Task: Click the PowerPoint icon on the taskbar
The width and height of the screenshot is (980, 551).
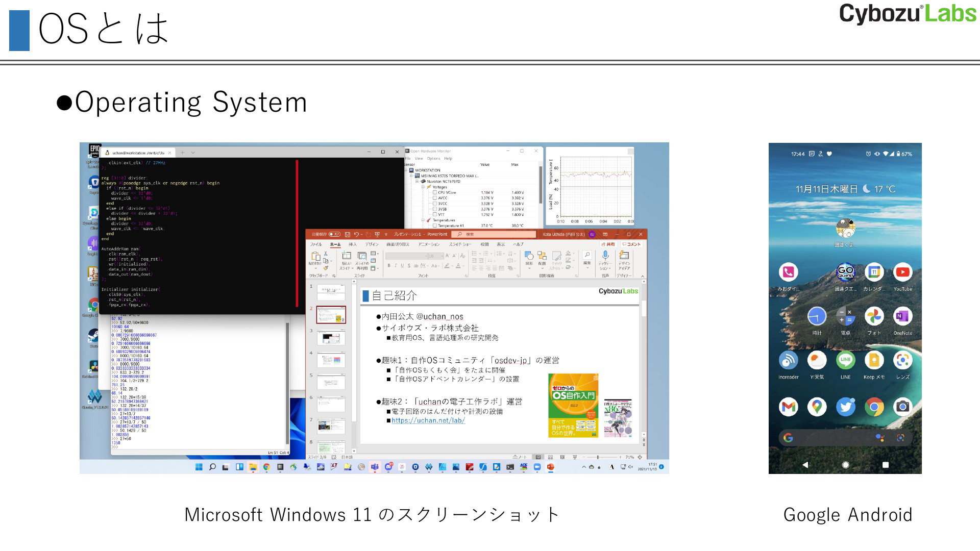Action: click(x=550, y=467)
